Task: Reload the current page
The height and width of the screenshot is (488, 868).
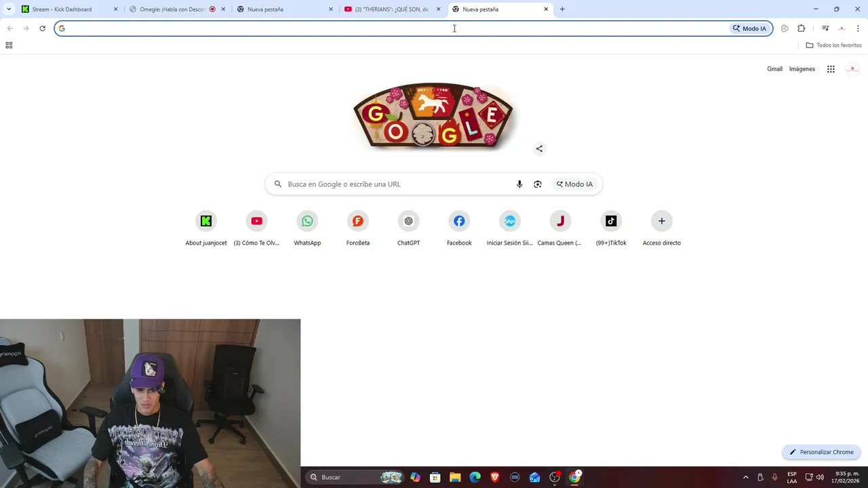Action: [x=42, y=28]
